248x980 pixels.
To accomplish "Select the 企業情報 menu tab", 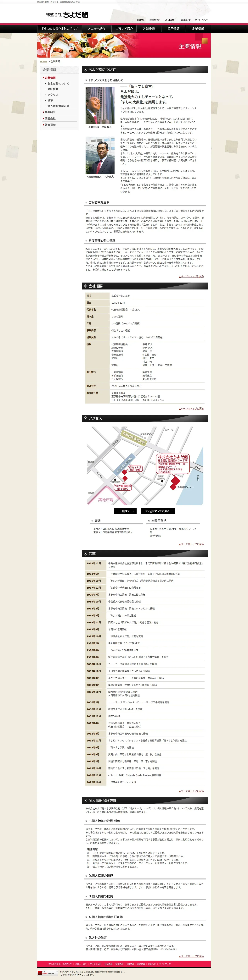I will tap(198, 29).
